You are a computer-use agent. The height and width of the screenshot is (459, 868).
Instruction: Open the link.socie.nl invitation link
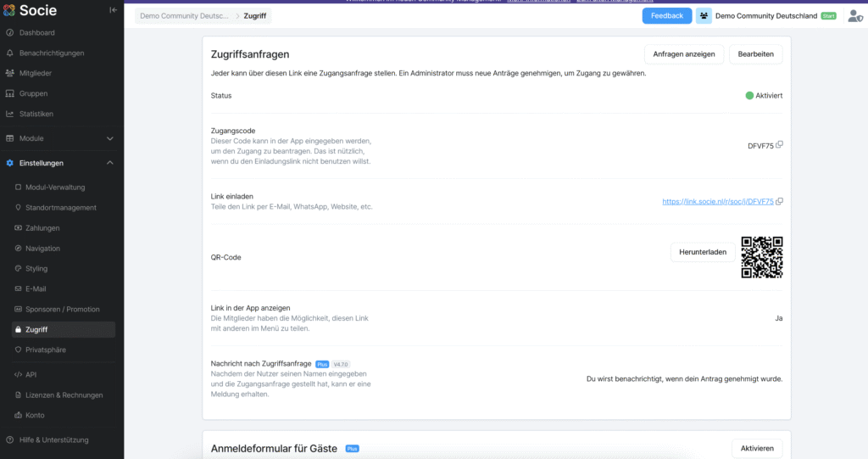(x=717, y=202)
